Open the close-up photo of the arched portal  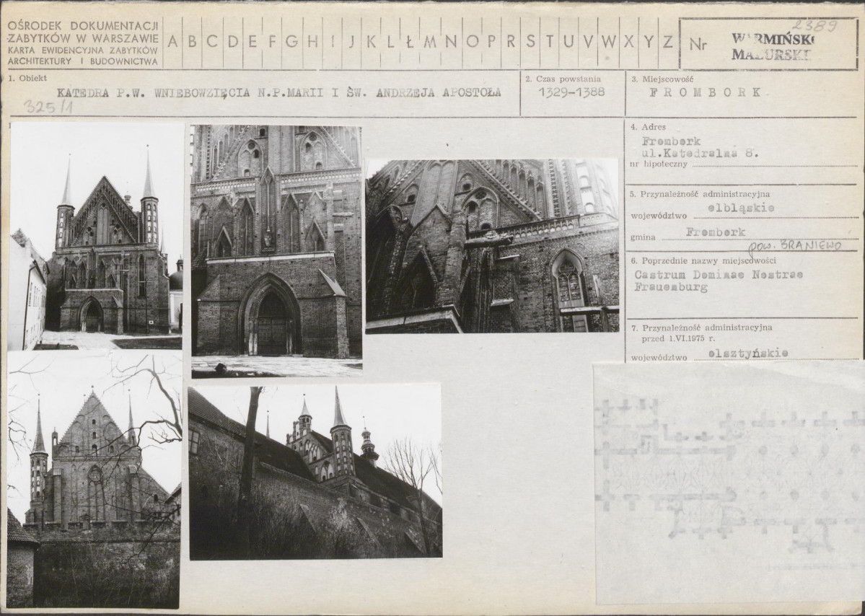pos(276,250)
